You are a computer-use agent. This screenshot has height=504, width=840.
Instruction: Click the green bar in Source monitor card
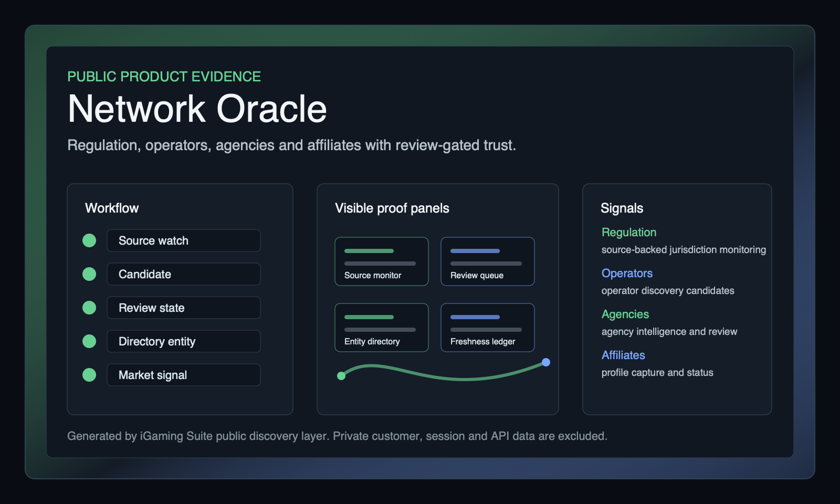(x=369, y=251)
